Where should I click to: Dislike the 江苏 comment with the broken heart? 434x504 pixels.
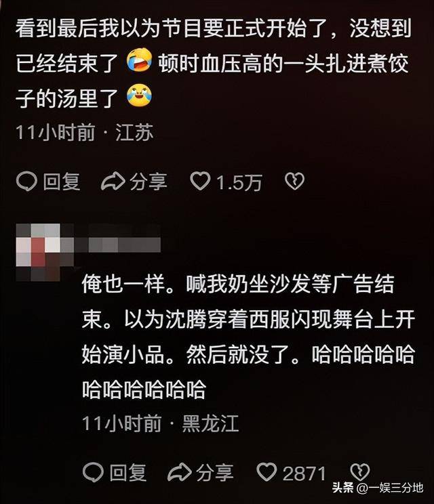click(x=294, y=182)
